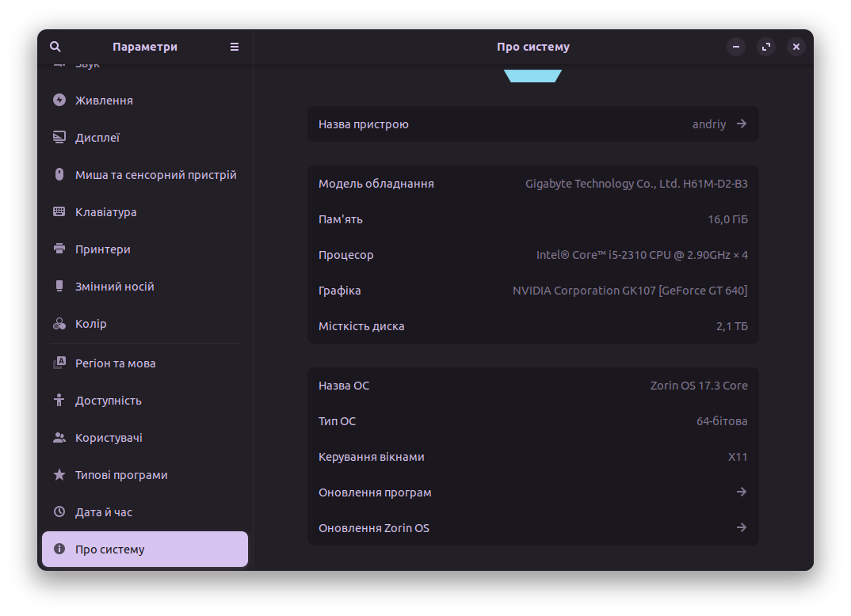Click the search icon in Settings header
This screenshot has height=616, width=851.
point(55,47)
